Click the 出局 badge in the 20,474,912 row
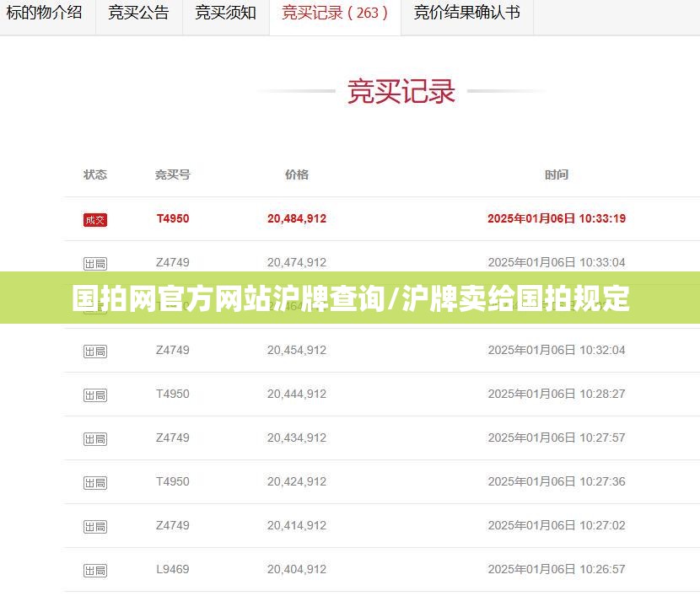The height and width of the screenshot is (596, 700). coord(95,264)
